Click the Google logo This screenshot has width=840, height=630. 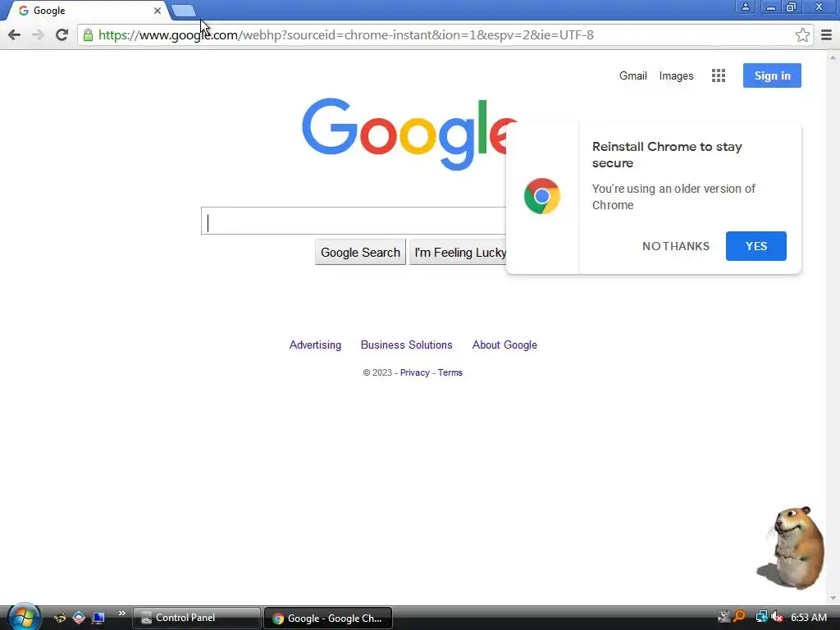(x=404, y=134)
